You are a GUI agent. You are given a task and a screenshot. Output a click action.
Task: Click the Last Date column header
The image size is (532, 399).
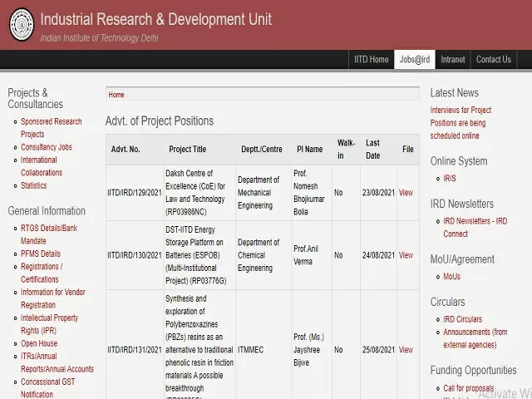click(x=373, y=150)
